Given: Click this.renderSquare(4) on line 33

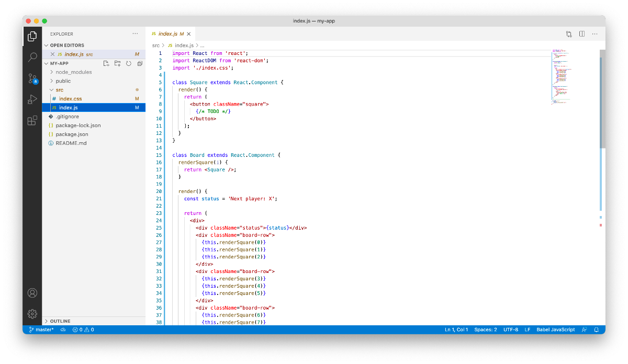Looking at the screenshot, I should click(234, 286).
